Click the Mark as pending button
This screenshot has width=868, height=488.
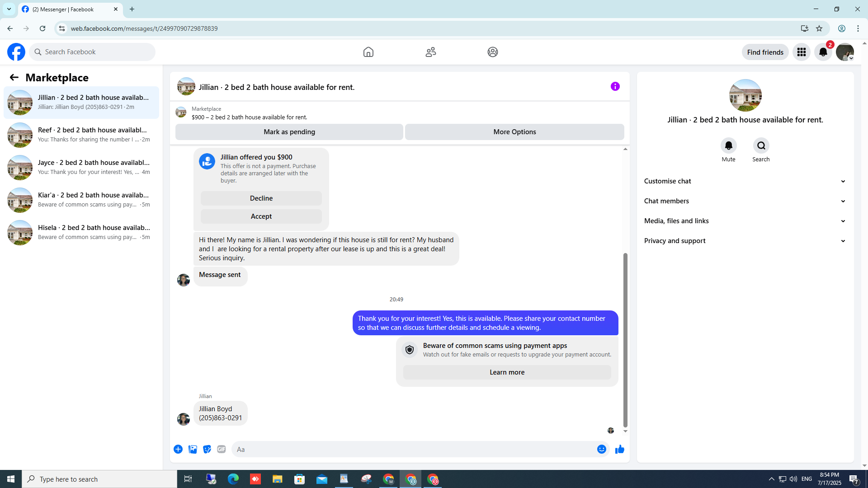(289, 132)
